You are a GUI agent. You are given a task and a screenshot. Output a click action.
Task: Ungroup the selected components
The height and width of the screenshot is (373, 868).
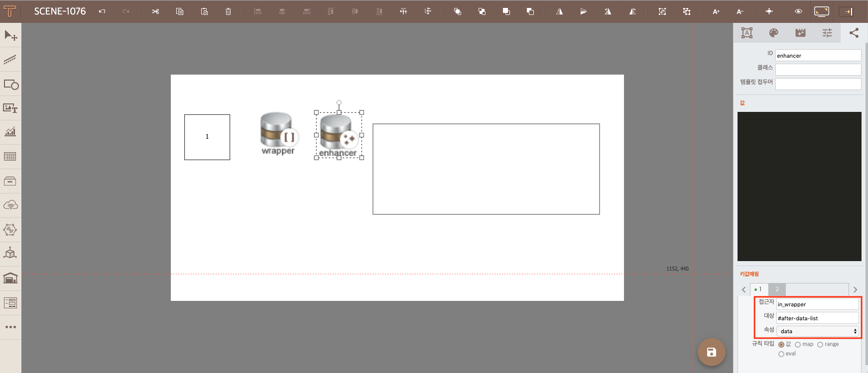point(687,11)
